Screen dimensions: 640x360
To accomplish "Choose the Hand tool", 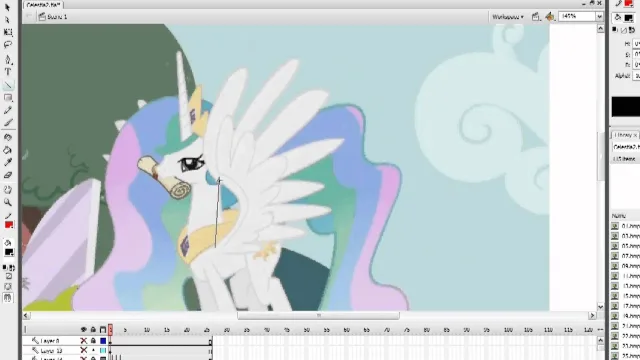I will click(x=8, y=190).
